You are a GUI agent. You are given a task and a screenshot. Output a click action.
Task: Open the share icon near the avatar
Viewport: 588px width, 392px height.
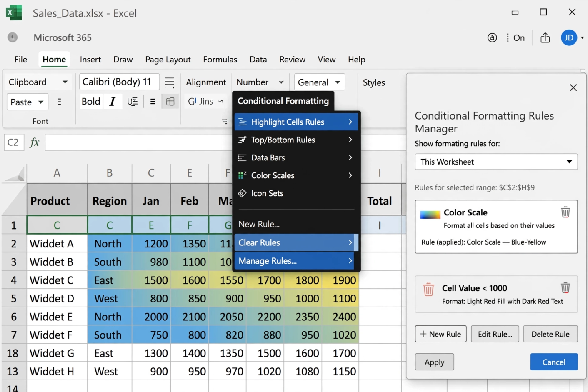(545, 38)
